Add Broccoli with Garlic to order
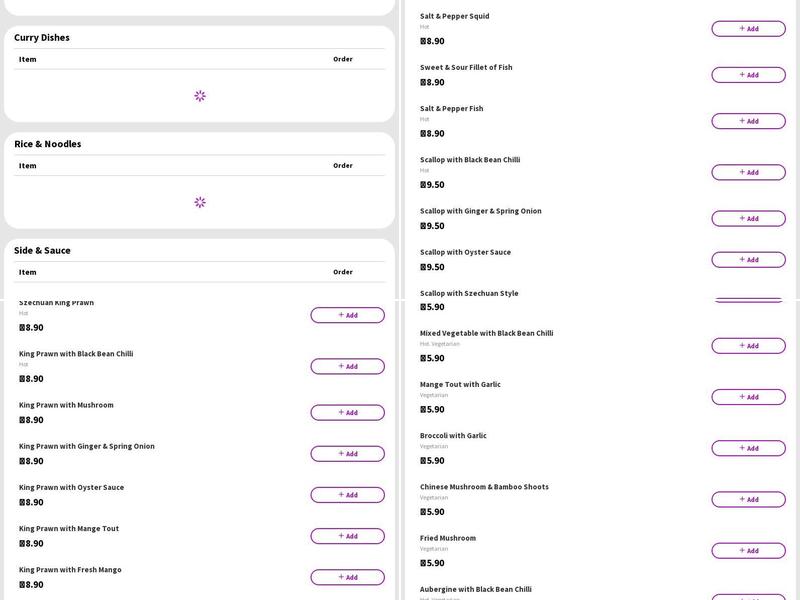 [748, 448]
